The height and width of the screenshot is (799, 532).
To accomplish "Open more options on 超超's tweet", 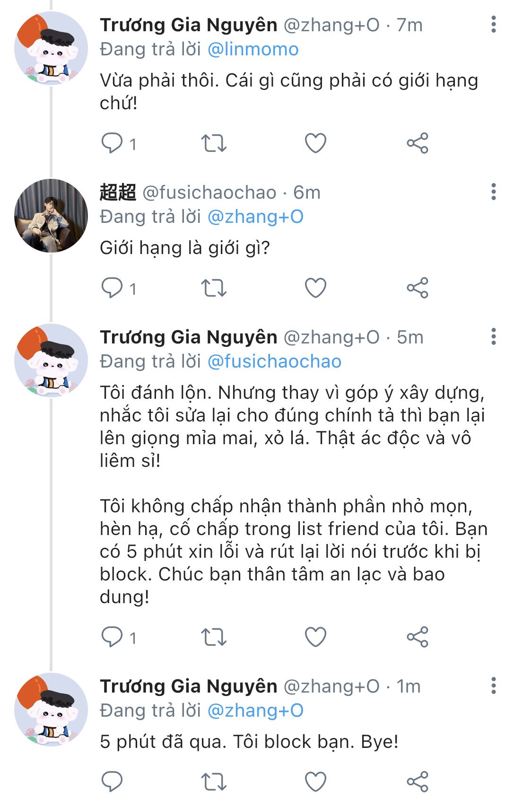I will pos(493,192).
